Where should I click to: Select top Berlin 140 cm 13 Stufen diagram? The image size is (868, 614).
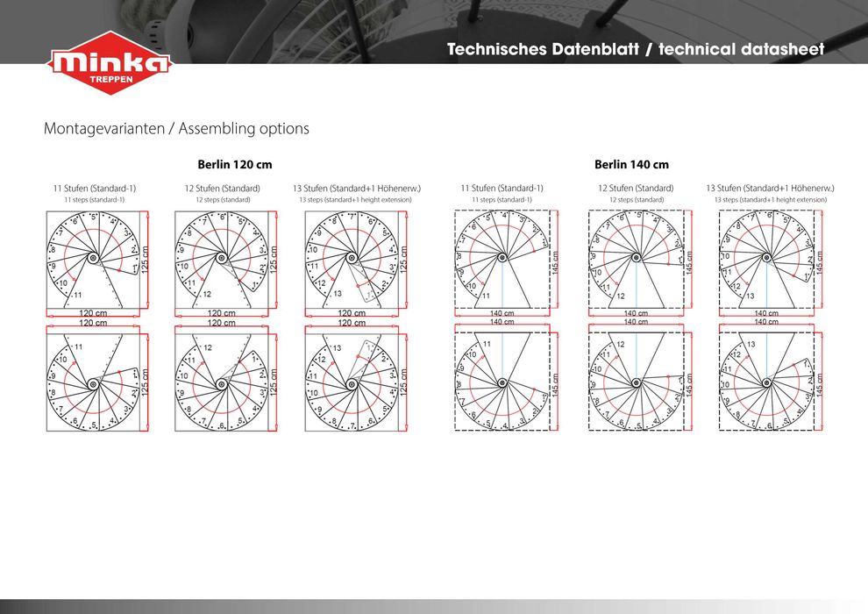pos(771,263)
